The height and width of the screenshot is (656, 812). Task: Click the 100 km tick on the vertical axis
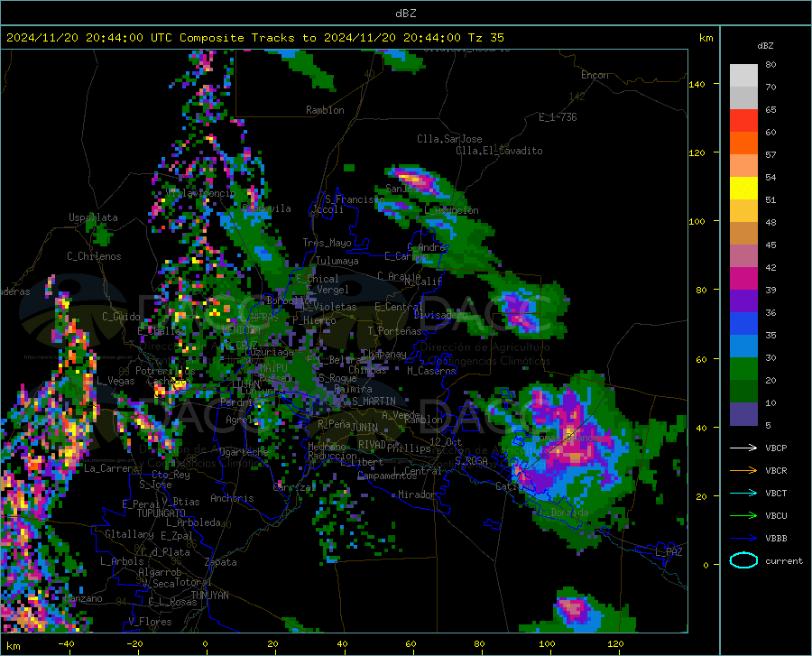tap(697, 221)
